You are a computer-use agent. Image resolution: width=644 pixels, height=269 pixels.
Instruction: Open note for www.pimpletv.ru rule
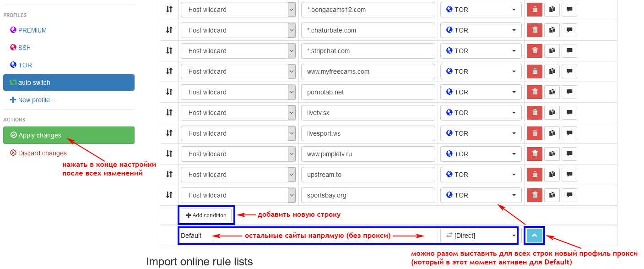click(569, 154)
